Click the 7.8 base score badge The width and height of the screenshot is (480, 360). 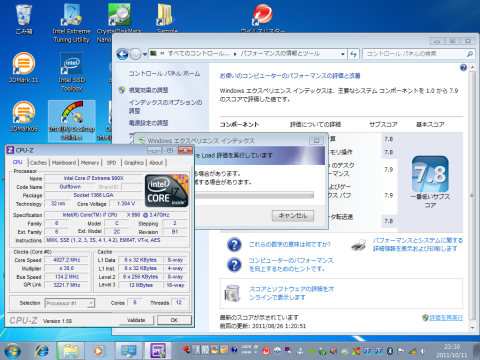pos(430,174)
